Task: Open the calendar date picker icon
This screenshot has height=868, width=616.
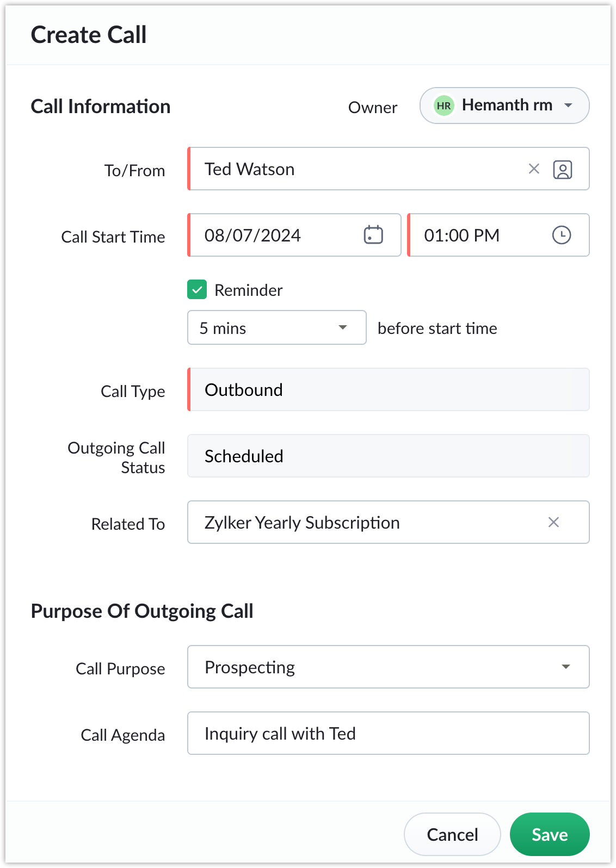Action: [373, 235]
